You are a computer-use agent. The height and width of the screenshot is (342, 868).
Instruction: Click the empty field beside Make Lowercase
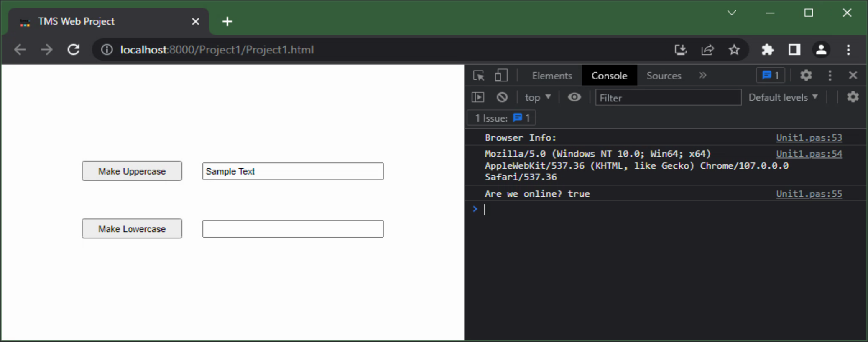293,229
